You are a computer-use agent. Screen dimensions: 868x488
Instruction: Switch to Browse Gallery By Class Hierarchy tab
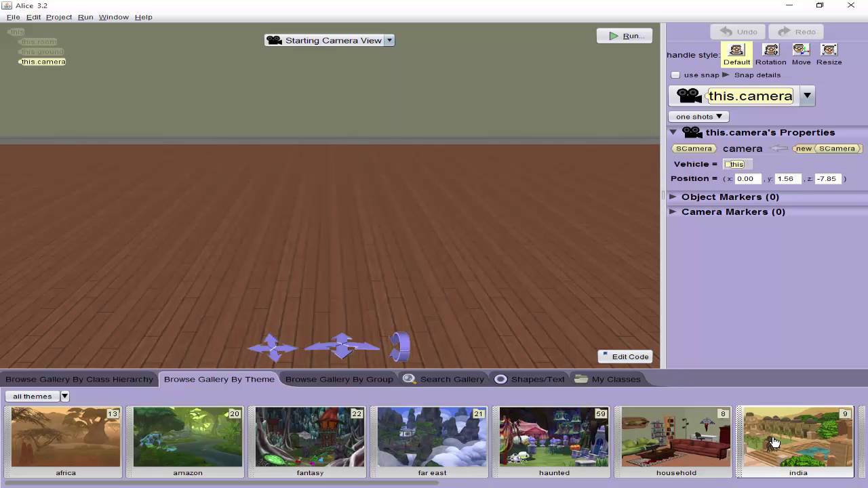click(x=79, y=379)
